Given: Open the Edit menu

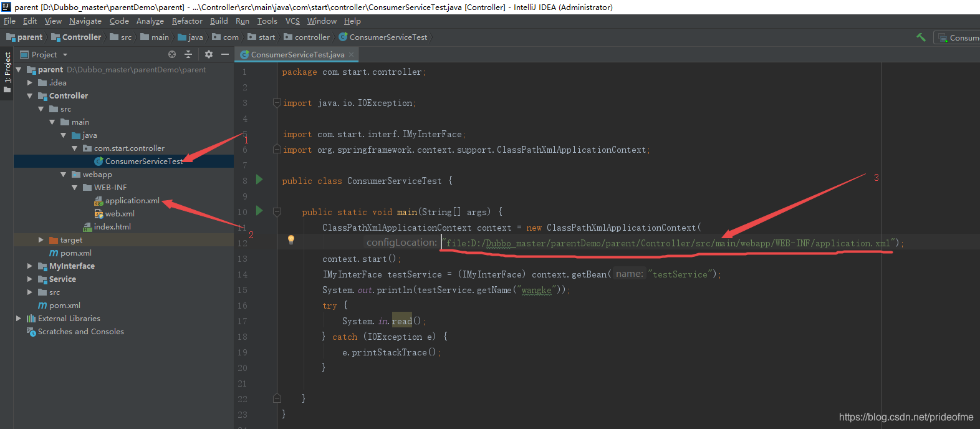Looking at the screenshot, I should 30,21.
